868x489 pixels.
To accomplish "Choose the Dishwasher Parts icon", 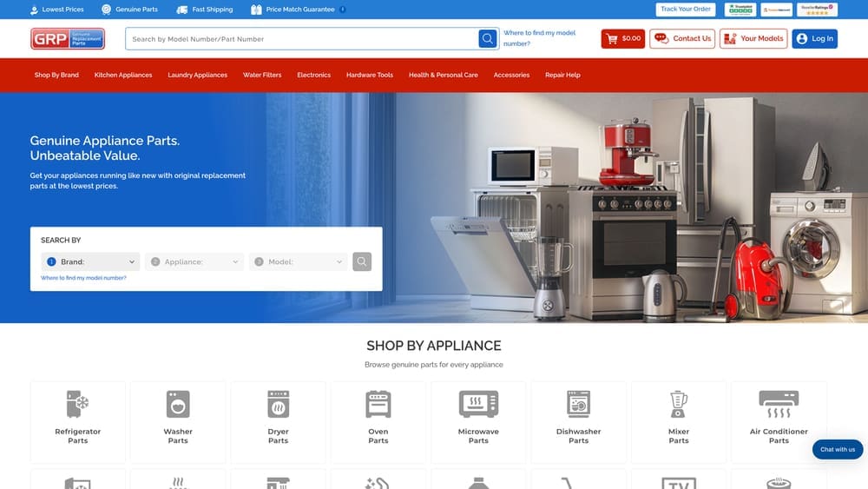I will coord(578,404).
